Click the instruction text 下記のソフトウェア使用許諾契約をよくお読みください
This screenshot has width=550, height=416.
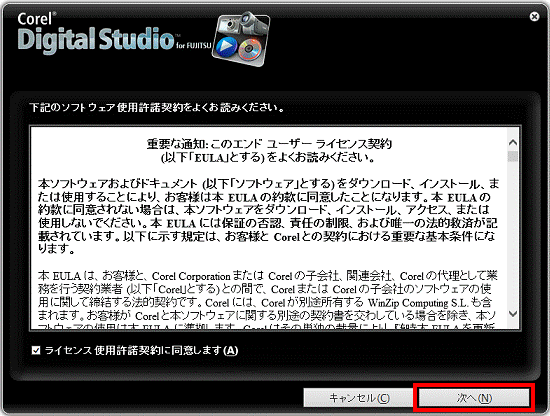(157, 107)
